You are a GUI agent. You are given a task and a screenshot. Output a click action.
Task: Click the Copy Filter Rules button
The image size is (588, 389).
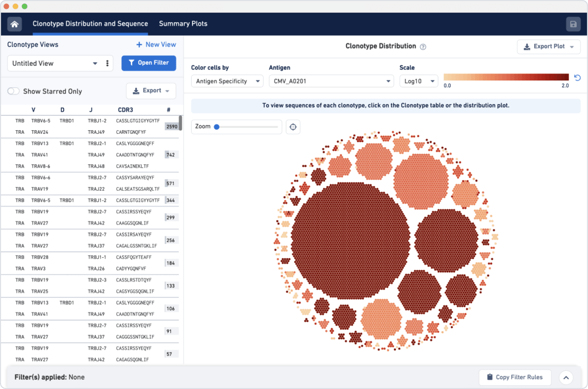click(x=514, y=377)
